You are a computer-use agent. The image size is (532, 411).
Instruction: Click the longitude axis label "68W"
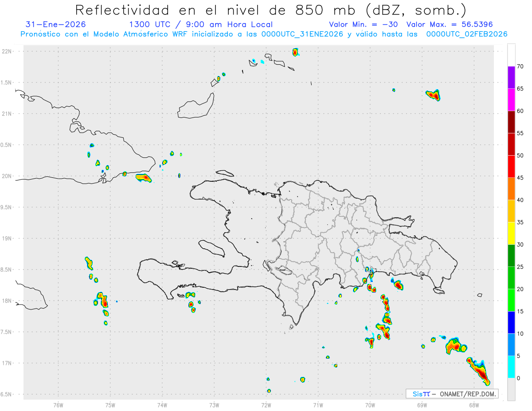(x=474, y=405)
